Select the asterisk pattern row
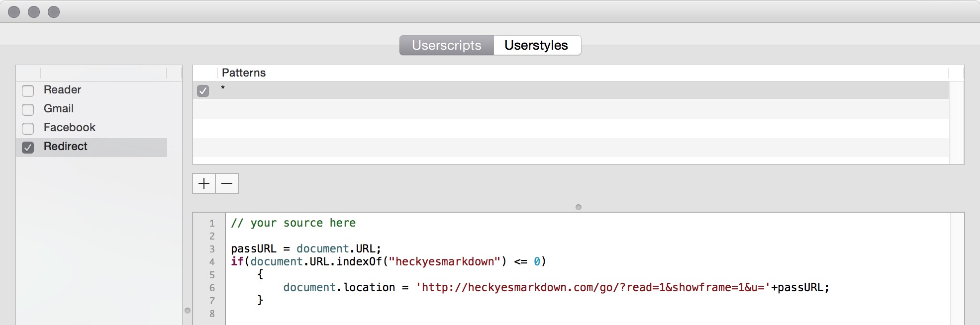Image resolution: width=980 pixels, height=325 pixels. [571, 90]
